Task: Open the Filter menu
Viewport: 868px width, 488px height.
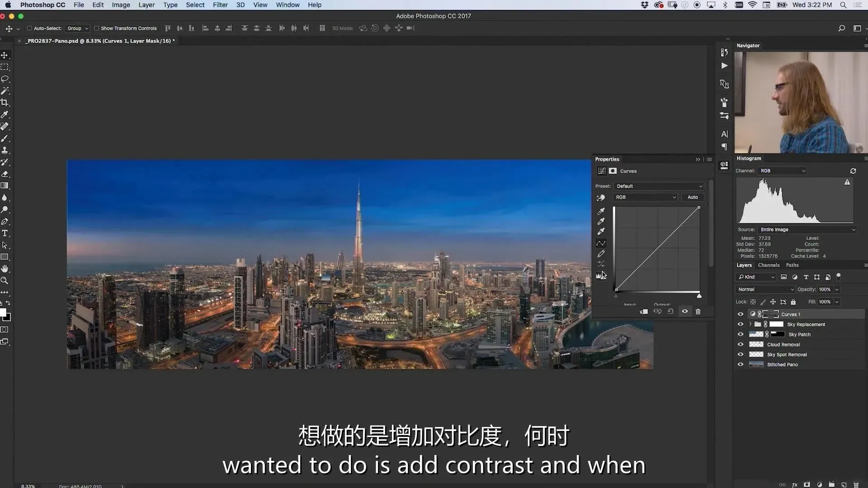Action: [x=220, y=5]
